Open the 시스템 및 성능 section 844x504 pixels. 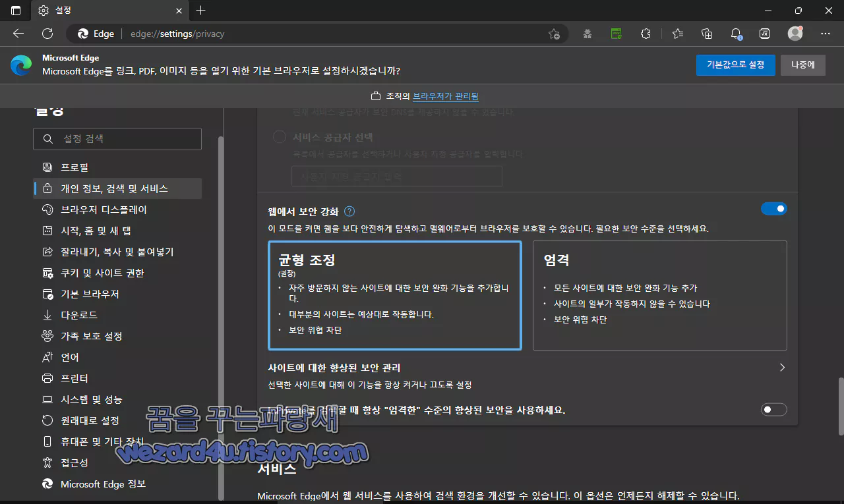(117, 399)
